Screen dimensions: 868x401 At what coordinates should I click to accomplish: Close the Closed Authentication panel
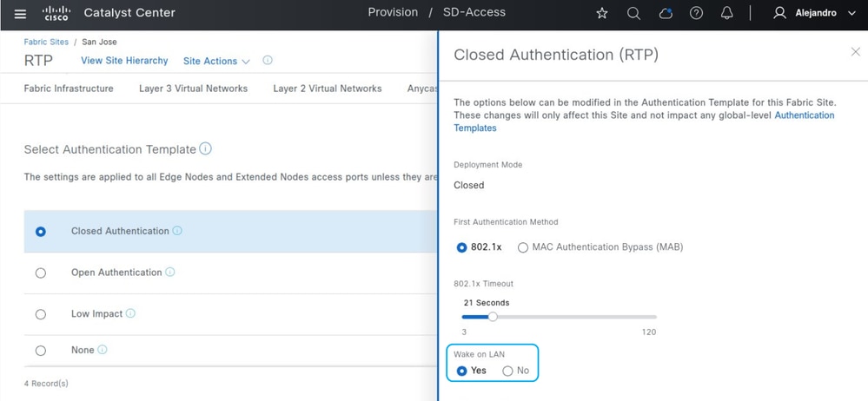pos(855,52)
